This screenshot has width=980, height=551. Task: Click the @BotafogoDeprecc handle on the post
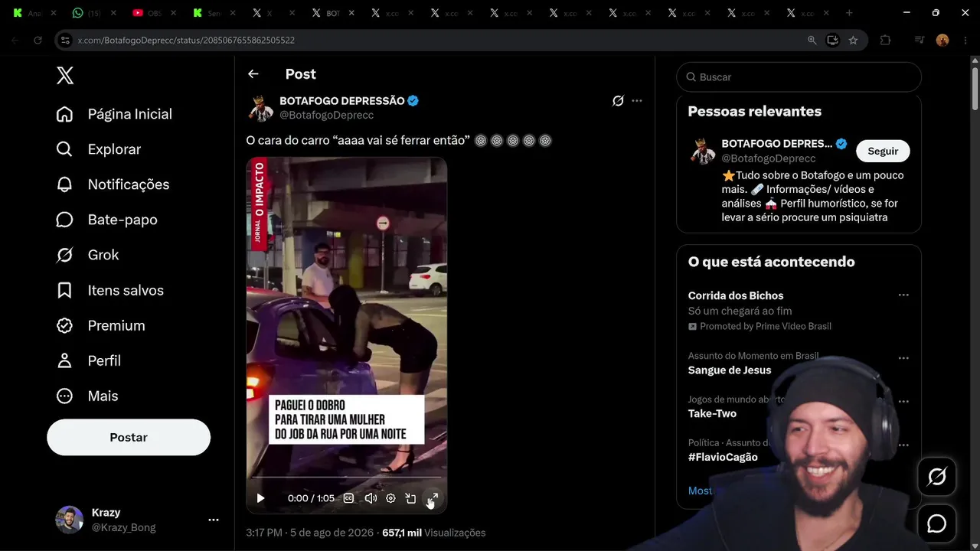pyautogui.click(x=326, y=115)
